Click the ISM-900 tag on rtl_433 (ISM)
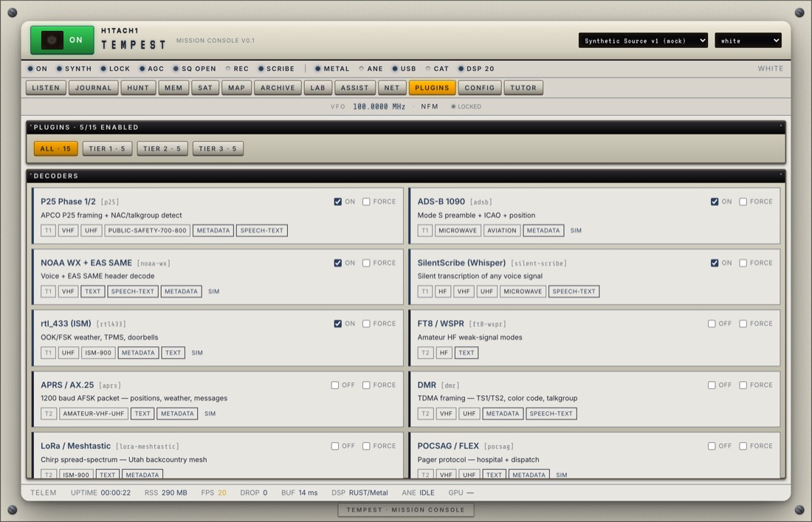The height and width of the screenshot is (522, 812). [98, 353]
